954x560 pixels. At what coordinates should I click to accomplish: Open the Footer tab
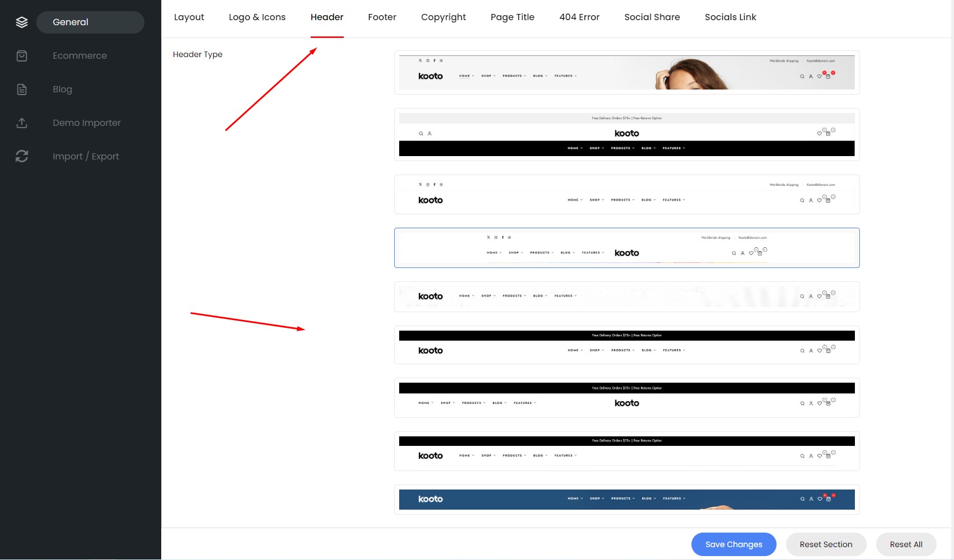point(382,17)
